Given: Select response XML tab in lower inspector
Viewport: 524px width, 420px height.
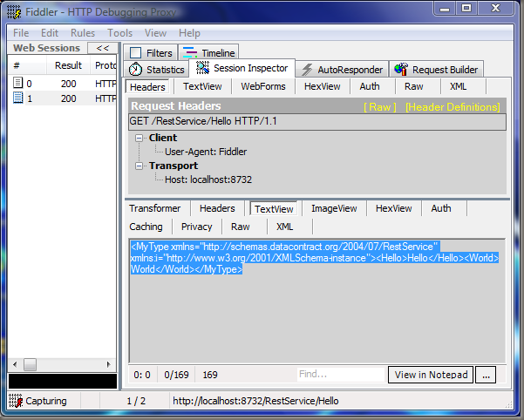Looking at the screenshot, I should [284, 227].
